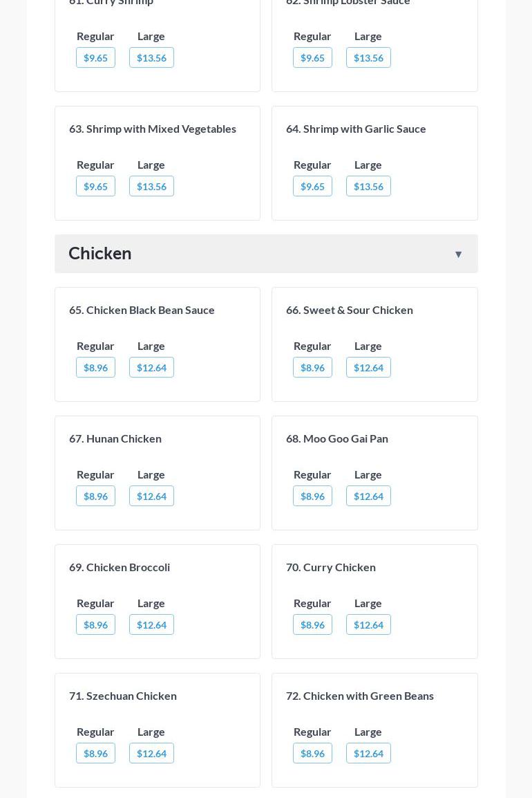Open 64. Shrimp with Garlic Sauce item

(x=356, y=129)
